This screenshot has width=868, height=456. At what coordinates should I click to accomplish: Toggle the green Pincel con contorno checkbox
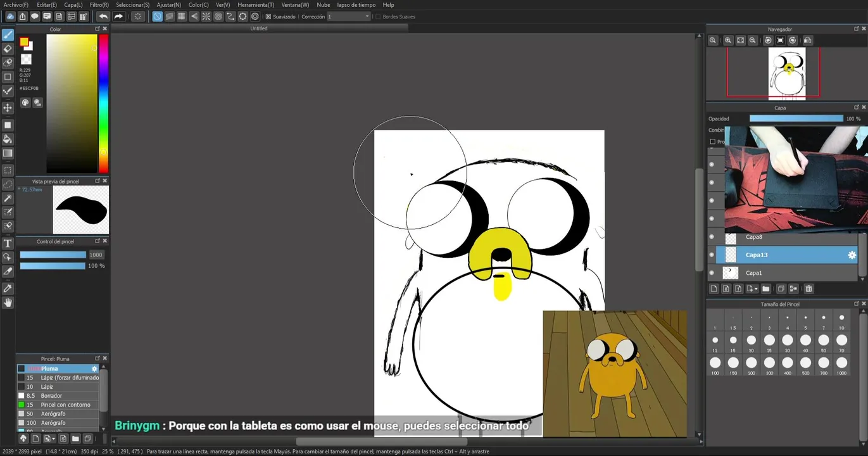pyautogui.click(x=21, y=405)
